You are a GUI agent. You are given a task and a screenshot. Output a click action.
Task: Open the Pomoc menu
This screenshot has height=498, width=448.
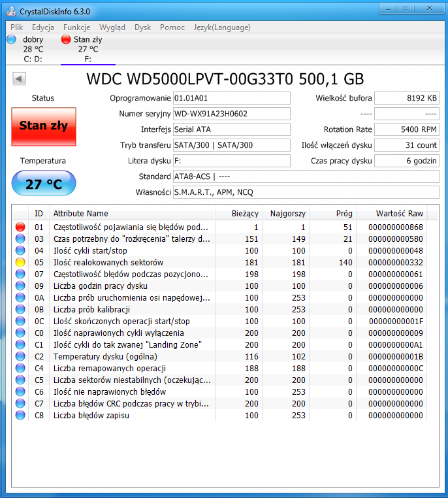(172, 27)
